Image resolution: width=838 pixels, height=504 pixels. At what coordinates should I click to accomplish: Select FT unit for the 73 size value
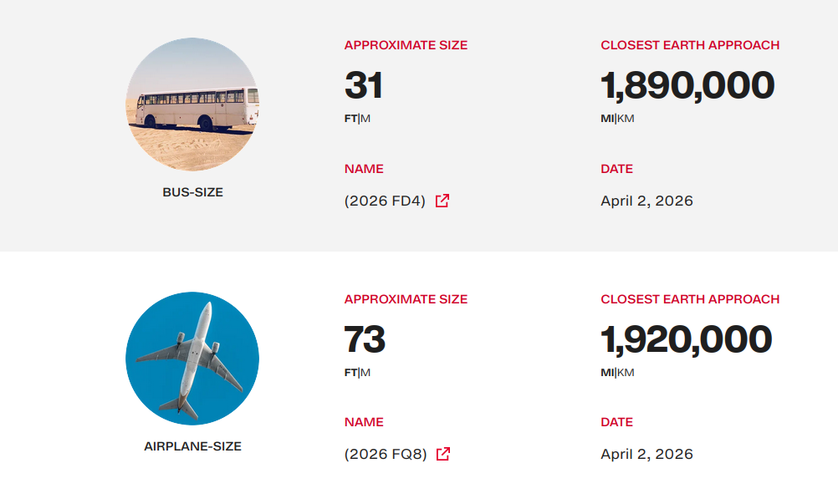pos(350,373)
